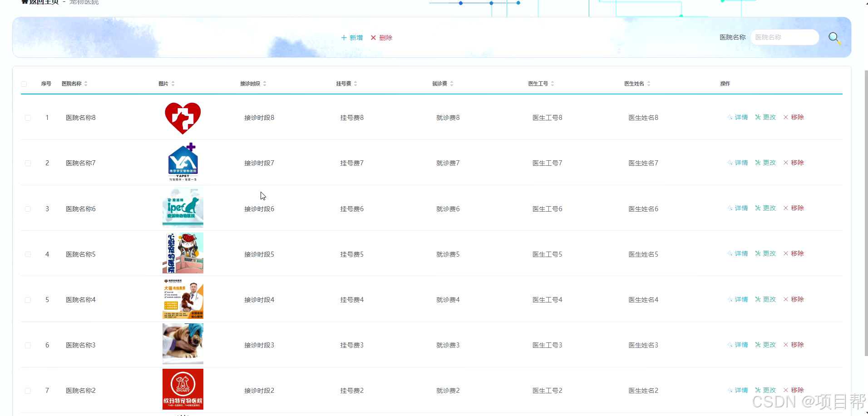Viewport: 868px width, 416px height.
Task: Check the checkbox for row 医院名称4
Action: (x=28, y=300)
